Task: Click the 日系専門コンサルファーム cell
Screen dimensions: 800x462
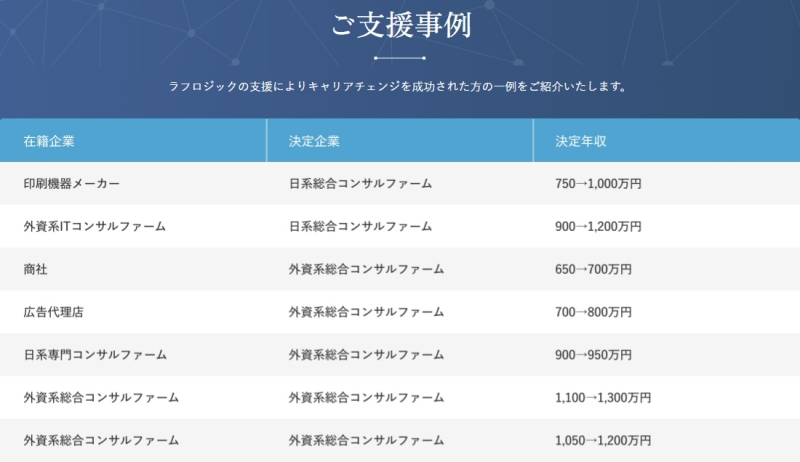Action: [95, 355]
